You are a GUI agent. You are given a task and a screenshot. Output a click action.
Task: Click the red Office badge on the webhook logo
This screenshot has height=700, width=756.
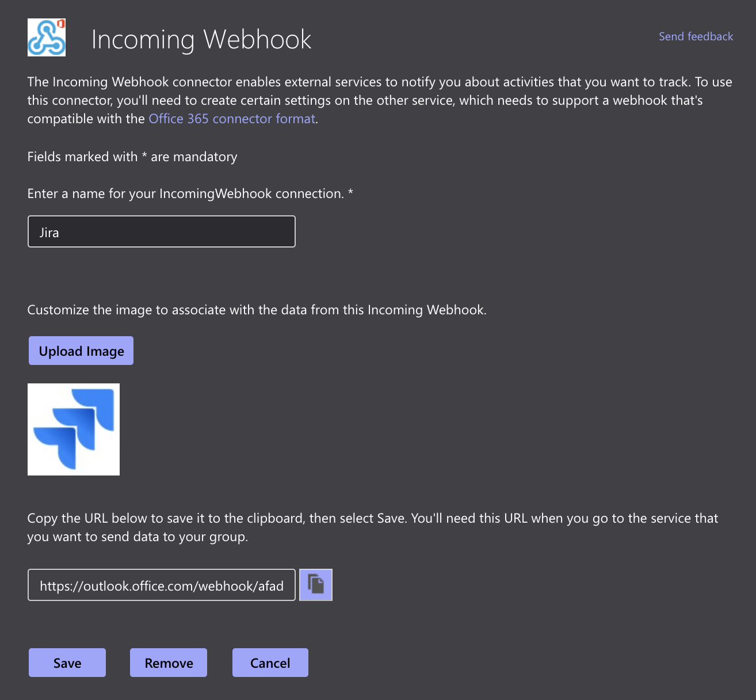pyautogui.click(x=61, y=24)
